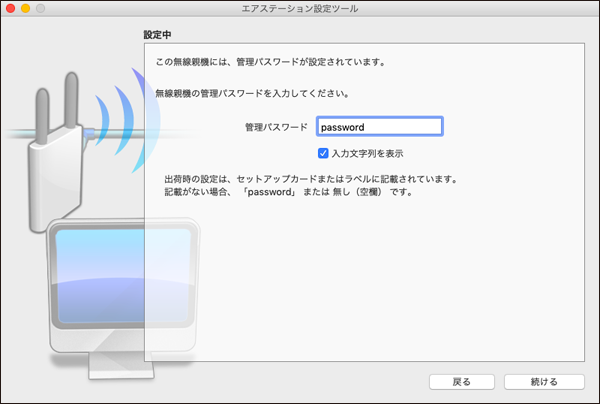Click the 出荷時の設定 setup card note
Image resolution: width=600 pixels, height=404 pixels.
pyautogui.click(x=310, y=180)
